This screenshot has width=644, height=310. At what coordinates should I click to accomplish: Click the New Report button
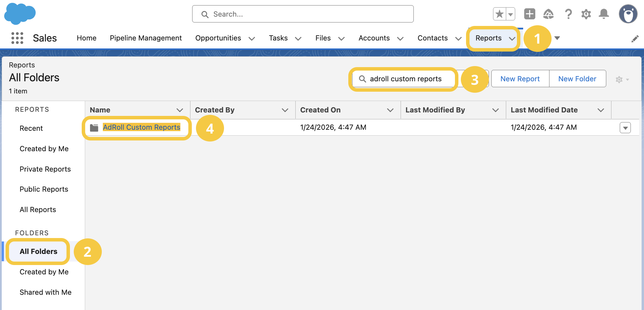[x=520, y=79]
